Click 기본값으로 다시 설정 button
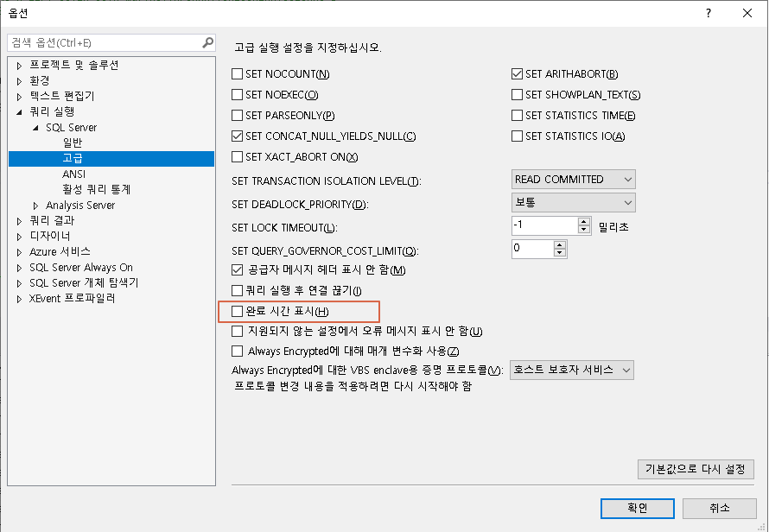 pos(696,469)
